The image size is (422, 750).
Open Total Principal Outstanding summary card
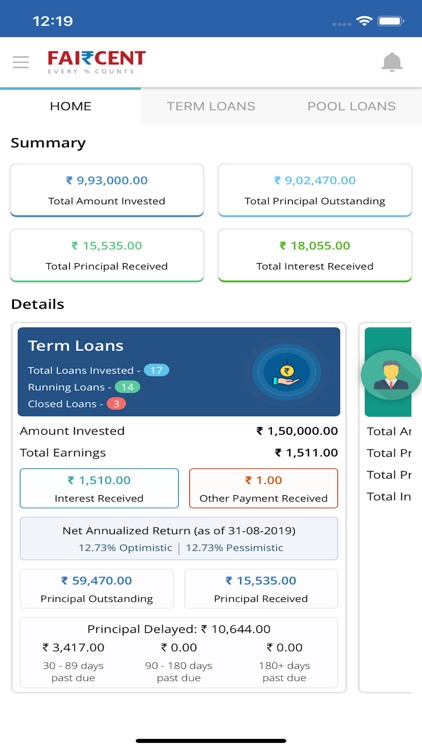click(x=315, y=190)
